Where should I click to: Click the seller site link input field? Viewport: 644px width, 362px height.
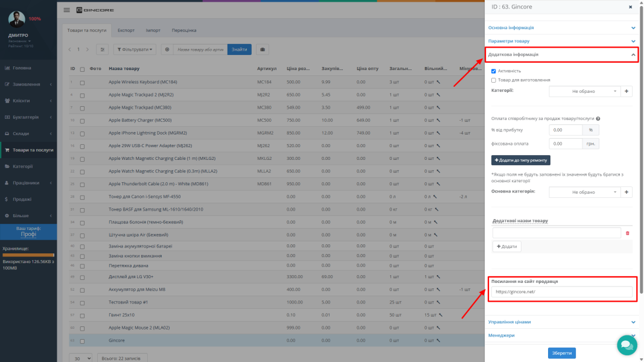coord(562,292)
